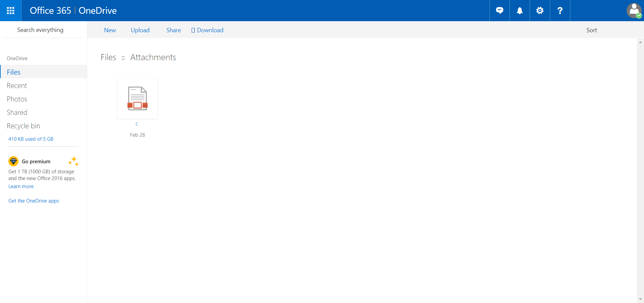Expand the Upload menu

140,30
